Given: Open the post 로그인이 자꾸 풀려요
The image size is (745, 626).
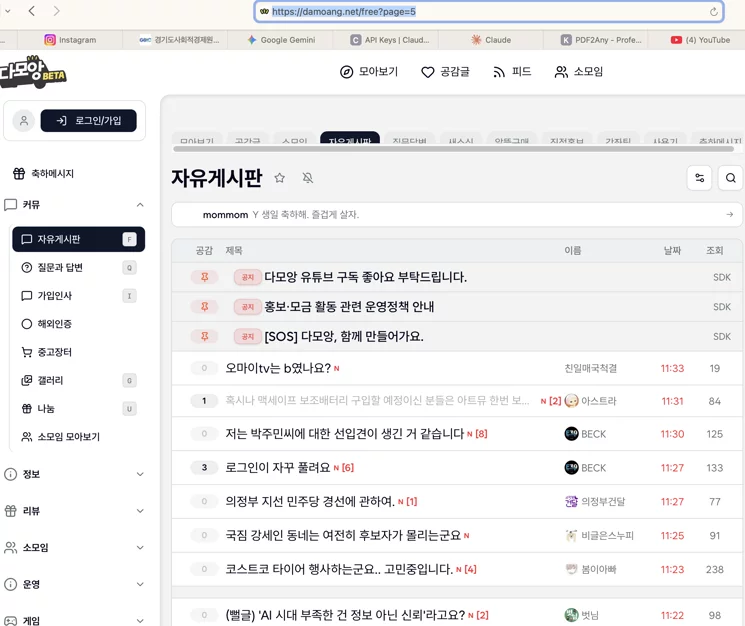Looking at the screenshot, I should coord(277,468).
